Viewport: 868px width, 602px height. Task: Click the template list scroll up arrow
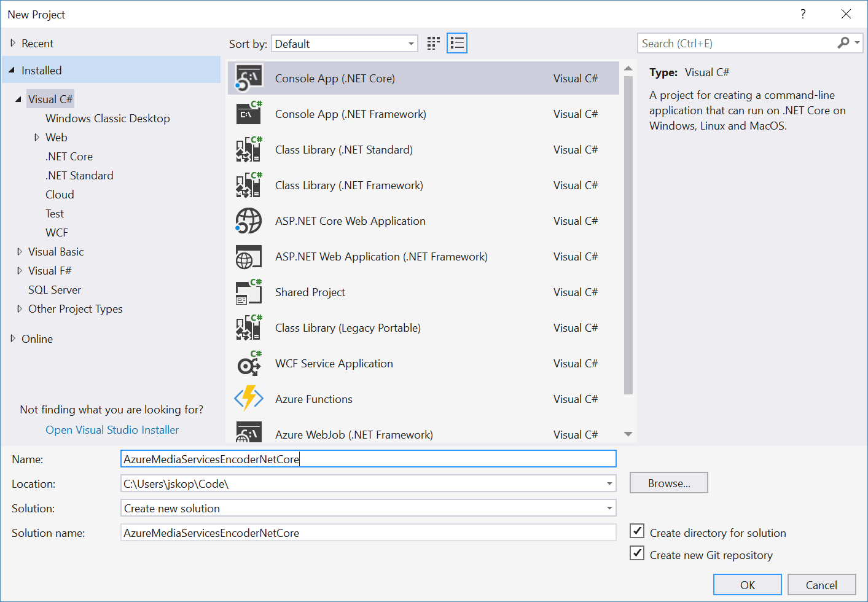click(x=628, y=68)
